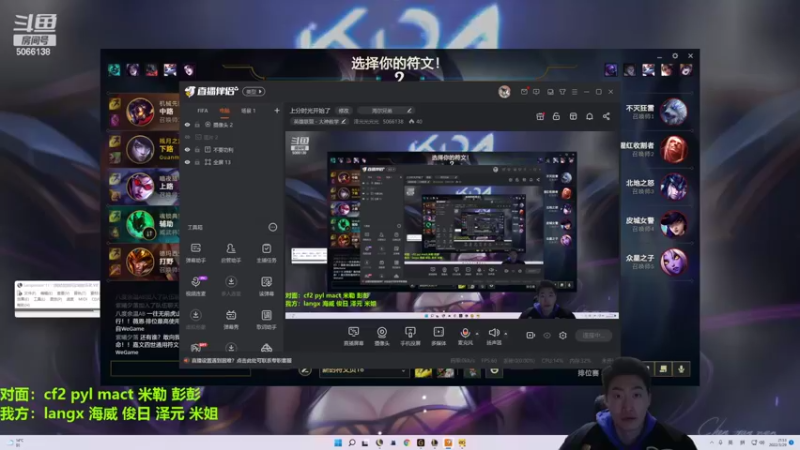Toggle stream preview eye next to settings gear

547,335
